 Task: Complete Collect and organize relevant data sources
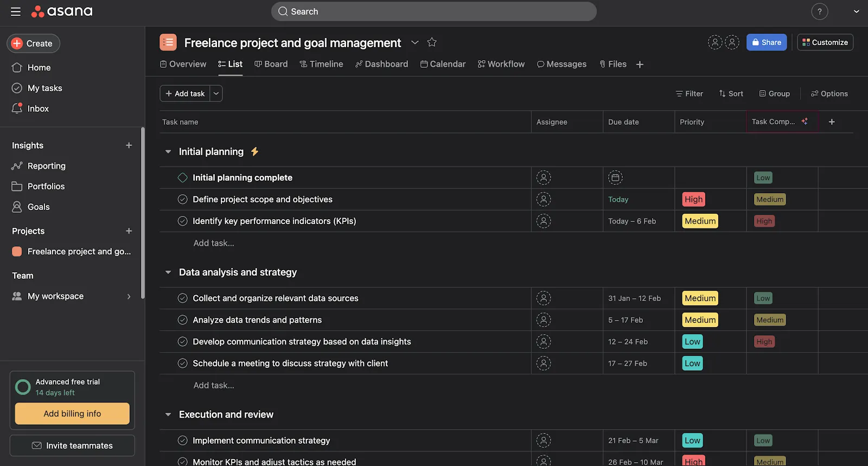click(x=183, y=298)
